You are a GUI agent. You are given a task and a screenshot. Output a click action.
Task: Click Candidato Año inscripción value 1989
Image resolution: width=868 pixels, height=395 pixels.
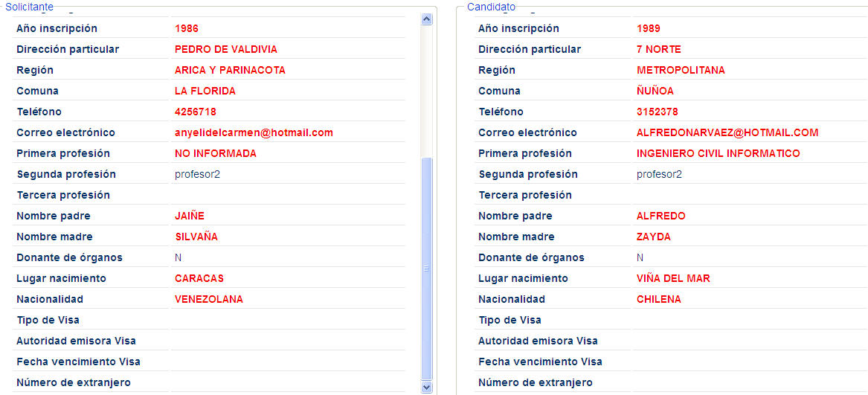point(649,28)
